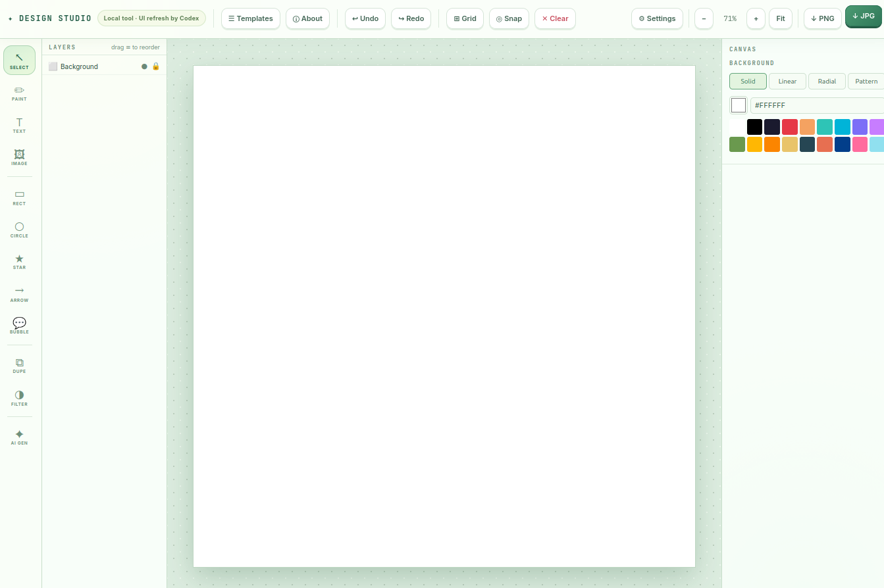Open the AI Gen tool
884x588 pixels.
[19, 437]
